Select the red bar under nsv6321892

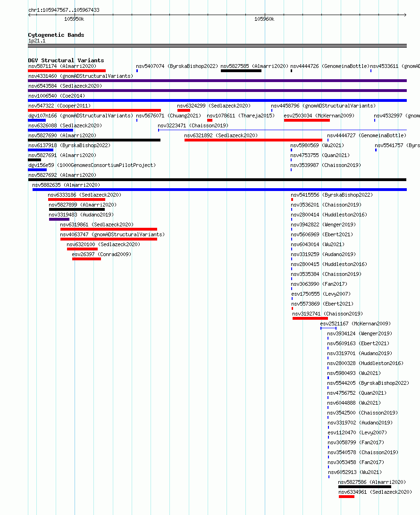[253, 140]
